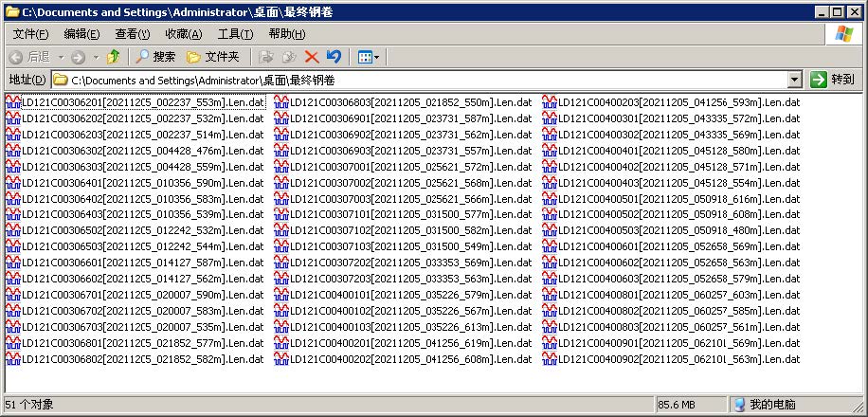Select file LD121C00306201 553m.Len.dat
Screen dimensions: 868x417
tap(142, 102)
